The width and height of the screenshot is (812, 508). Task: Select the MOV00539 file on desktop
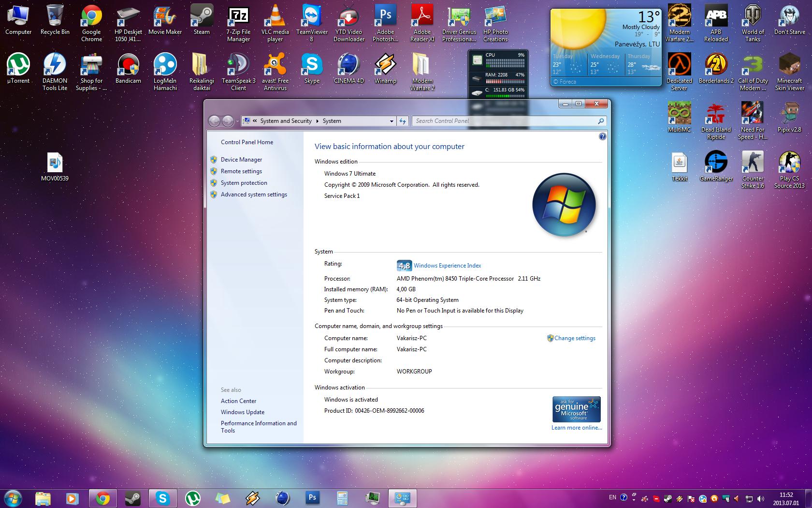click(55, 166)
